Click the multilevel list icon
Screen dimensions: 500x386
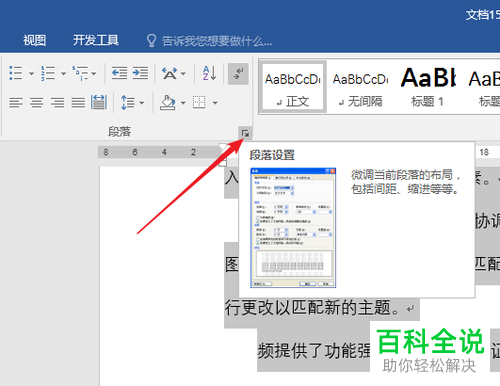[80, 73]
